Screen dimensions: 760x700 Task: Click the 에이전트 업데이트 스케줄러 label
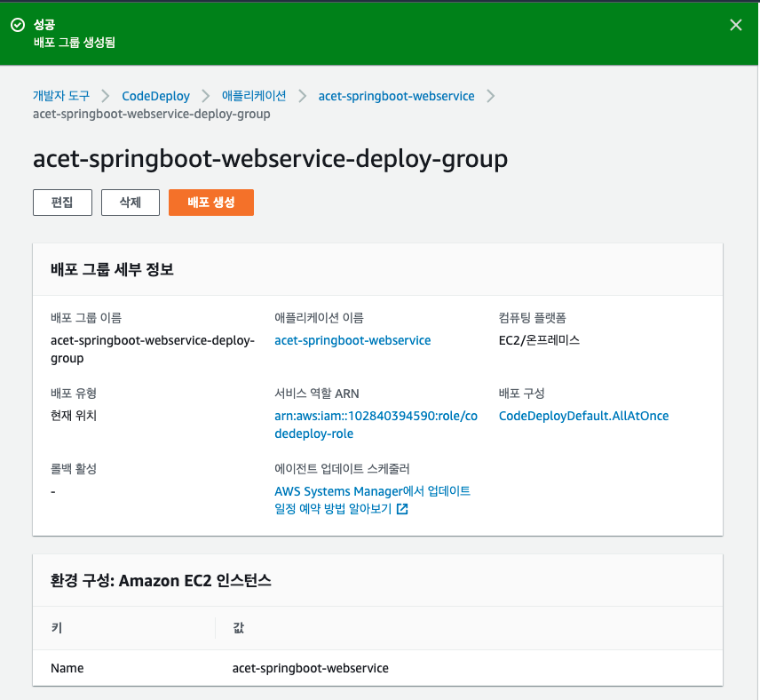coord(342,469)
